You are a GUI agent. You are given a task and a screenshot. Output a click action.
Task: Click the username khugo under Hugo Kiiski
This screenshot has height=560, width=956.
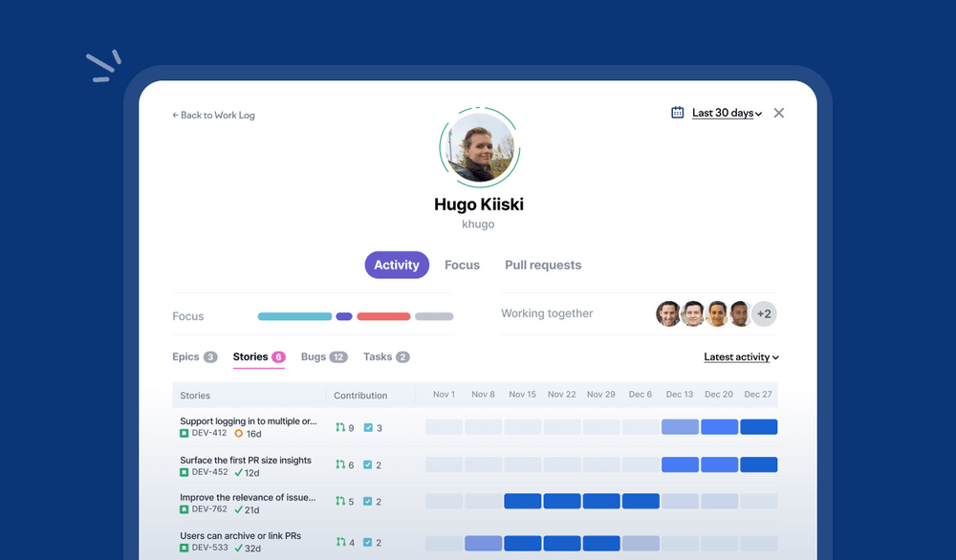478,224
